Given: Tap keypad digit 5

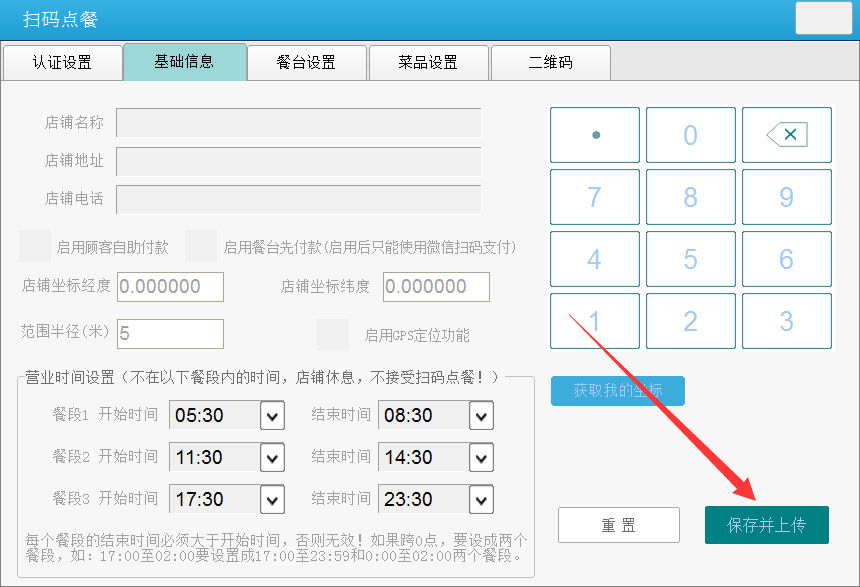Looking at the screenshot, I should tap(690, 259).
